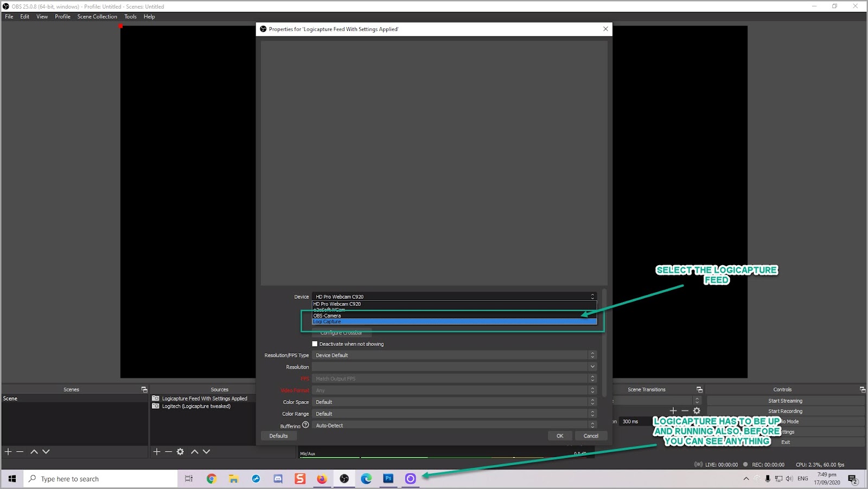Add a new source with the plus icon
The image size is (868, 489).
pyautogui.click(x=157, y=452)
